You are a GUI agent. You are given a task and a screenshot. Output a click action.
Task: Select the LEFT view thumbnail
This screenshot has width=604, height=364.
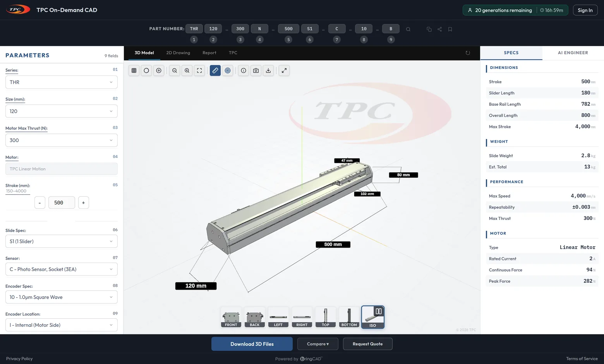click(x=278, y=318)
